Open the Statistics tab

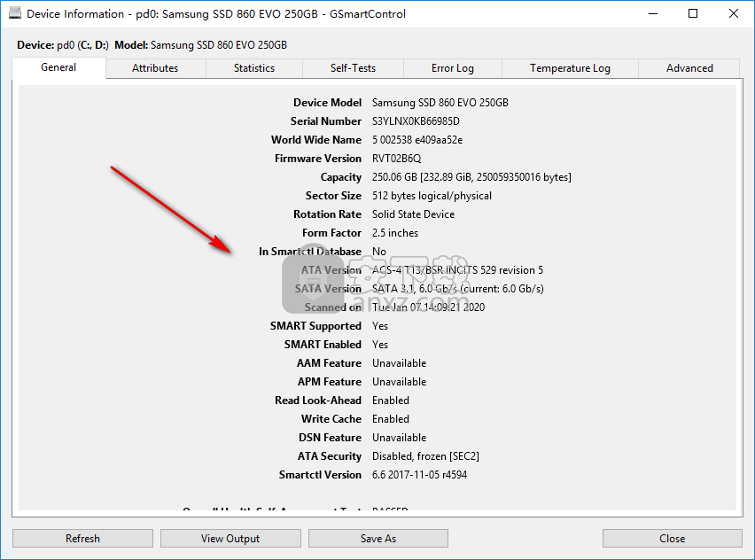[254, 68]
